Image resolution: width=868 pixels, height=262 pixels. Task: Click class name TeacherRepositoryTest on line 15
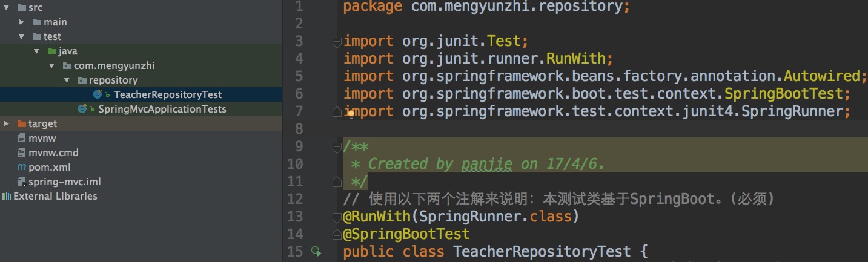coord(542,251)
